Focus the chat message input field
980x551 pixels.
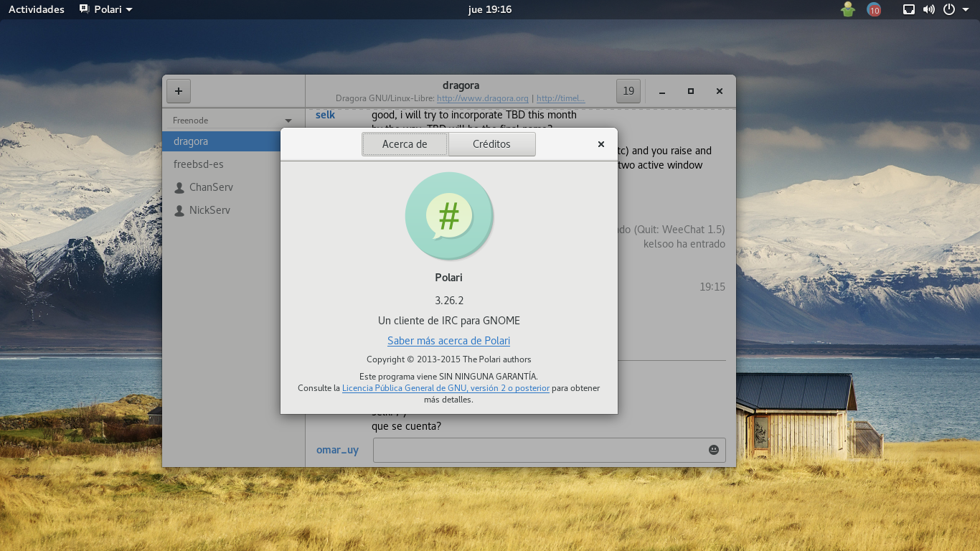(549, 450)
